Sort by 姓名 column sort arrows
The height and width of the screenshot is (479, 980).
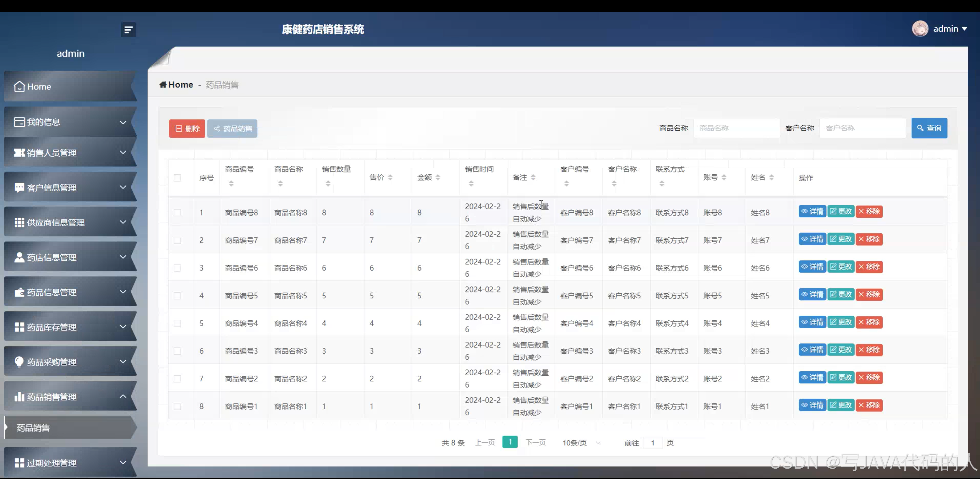tap(771, 177)
